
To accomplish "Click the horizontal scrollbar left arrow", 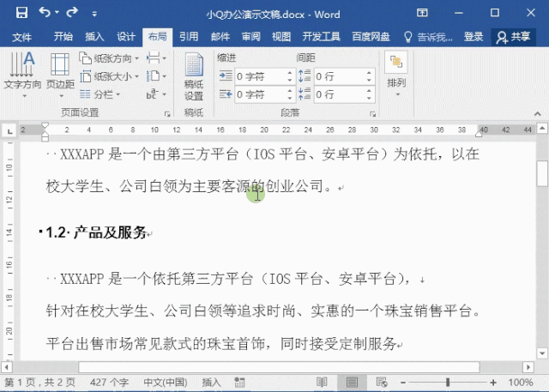I will [x=7, y=367].
